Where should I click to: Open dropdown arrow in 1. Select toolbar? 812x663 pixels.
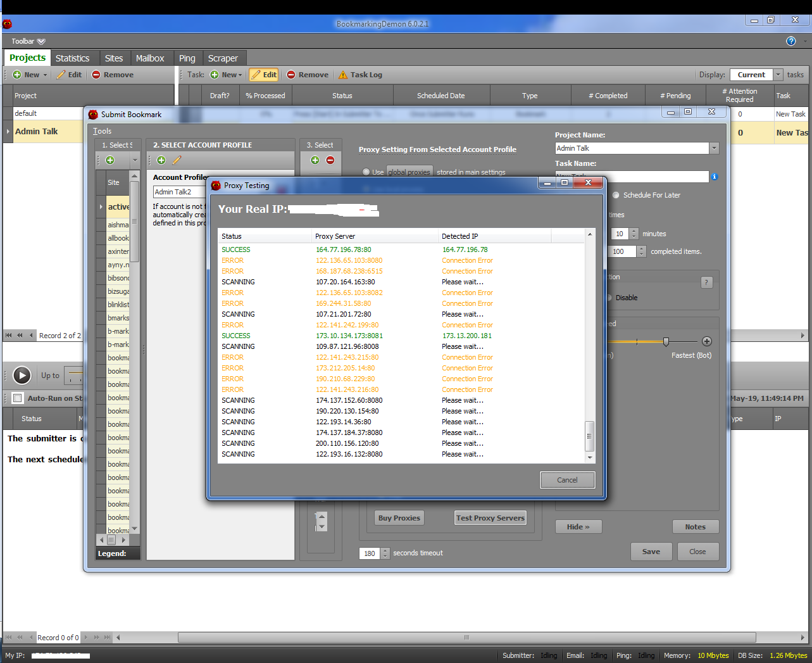[x=134, y=160]
